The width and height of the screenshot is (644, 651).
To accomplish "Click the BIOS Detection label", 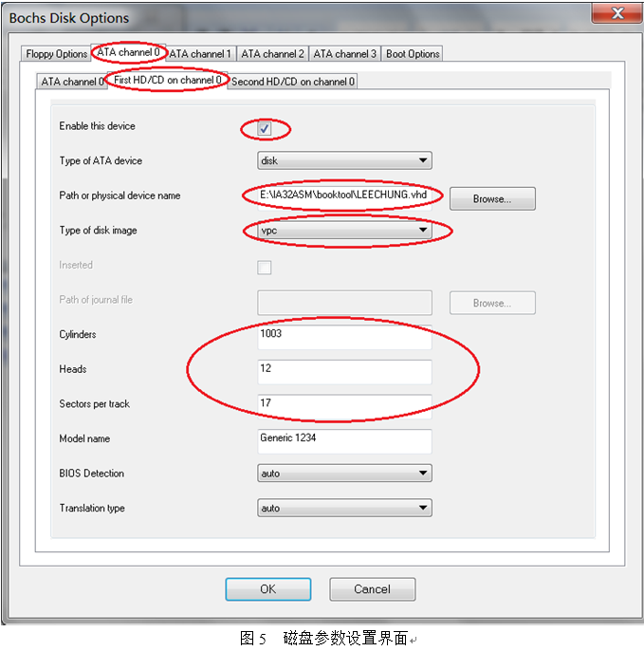I will 91,474.
